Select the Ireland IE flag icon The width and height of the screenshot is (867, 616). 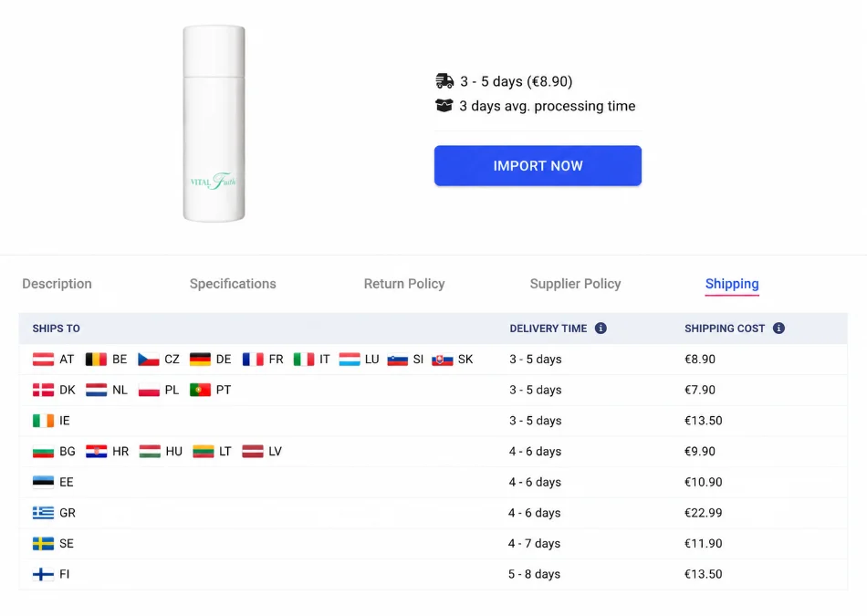43,421
